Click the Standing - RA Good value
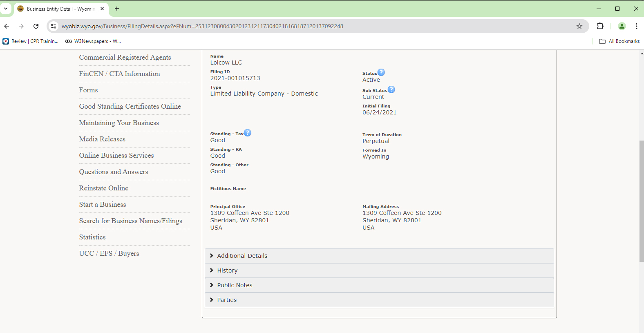Image resolution: width=644 pixels, height=333 pixels. pos(217,156)
